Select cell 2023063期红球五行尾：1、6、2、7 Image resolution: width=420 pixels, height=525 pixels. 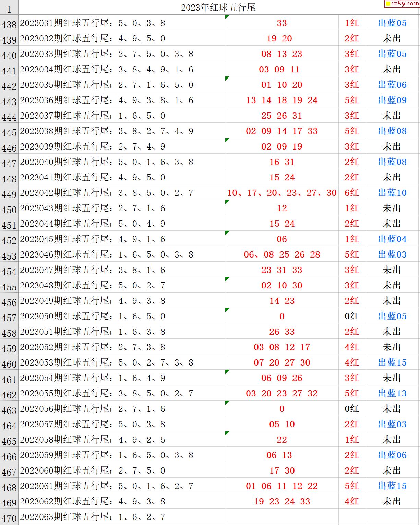[122, 517]
